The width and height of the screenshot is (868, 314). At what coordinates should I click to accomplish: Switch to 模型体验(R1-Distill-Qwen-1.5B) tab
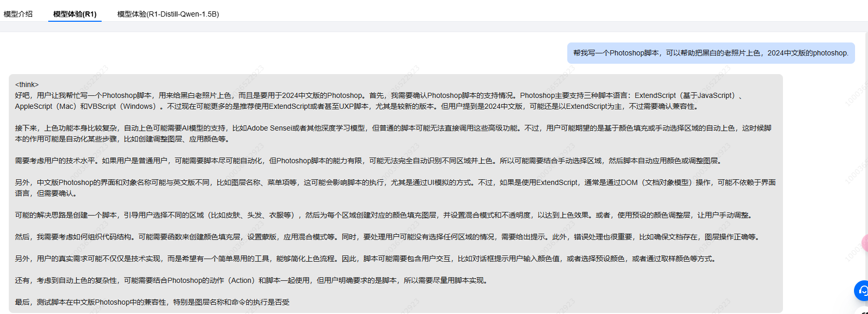(168, 14)
